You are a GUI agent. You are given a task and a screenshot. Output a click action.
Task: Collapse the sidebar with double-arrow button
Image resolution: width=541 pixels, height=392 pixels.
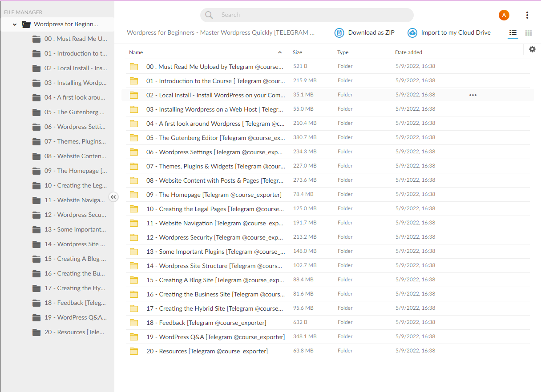[x=113, y=197]
